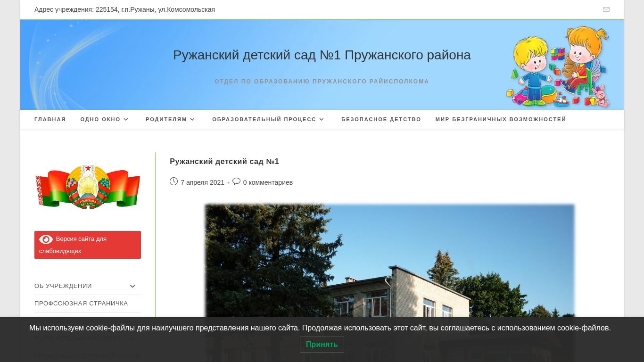Open the 0 комментариев link

coord(267,182)
